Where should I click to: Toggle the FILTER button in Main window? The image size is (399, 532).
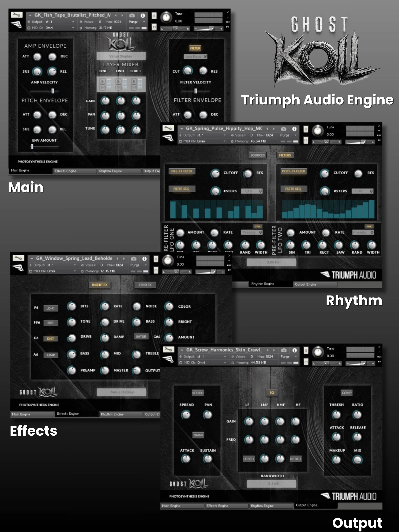195,48
